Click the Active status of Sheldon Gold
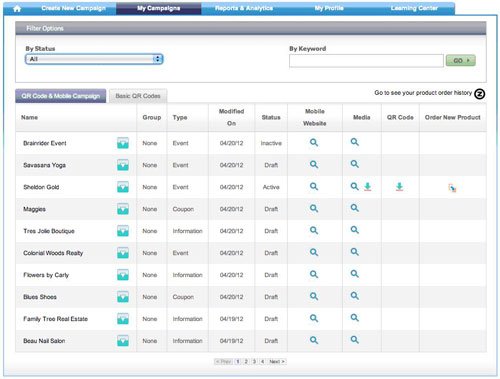 [x=271, y=187]
